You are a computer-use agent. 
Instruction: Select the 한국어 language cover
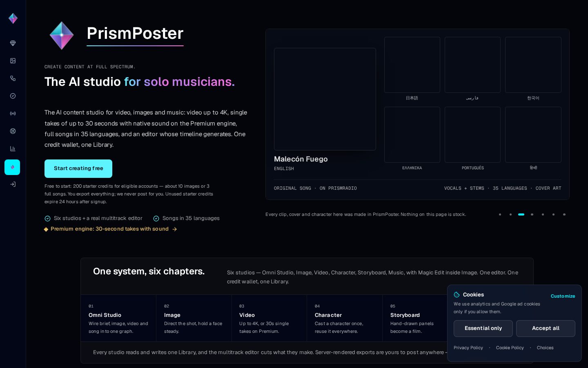533,65
